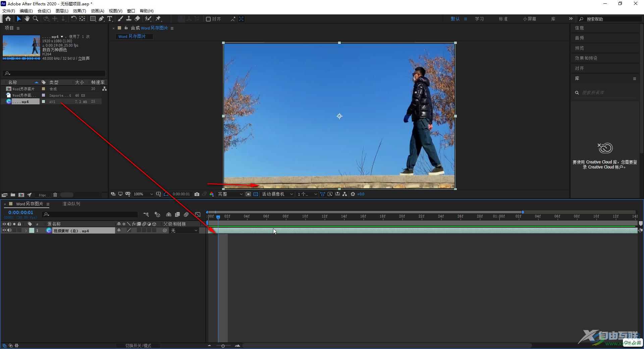Take a snapshot with the camera icon
644x349 pixels.
click(197, 194)
